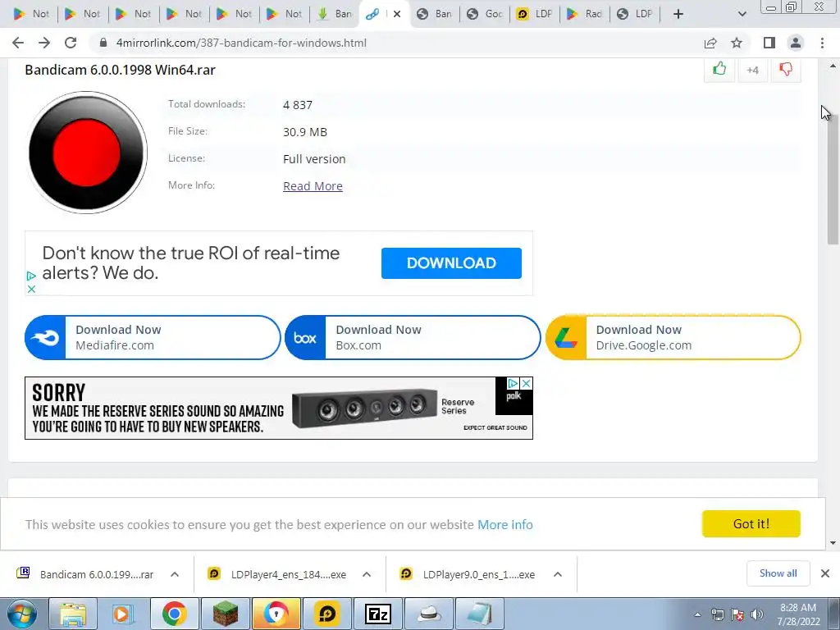Switch to the first 'Not' tab
This screenshot has height=630, width=840.
31,14
